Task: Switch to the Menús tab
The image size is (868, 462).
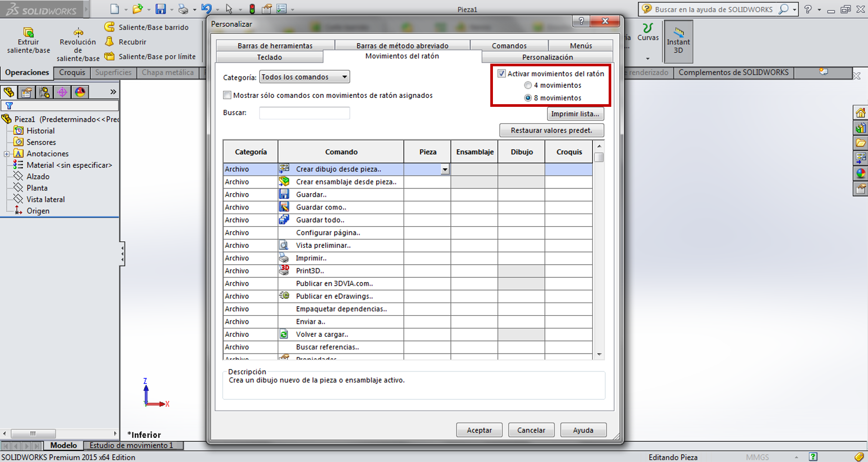Action: [x=581, y=46]
